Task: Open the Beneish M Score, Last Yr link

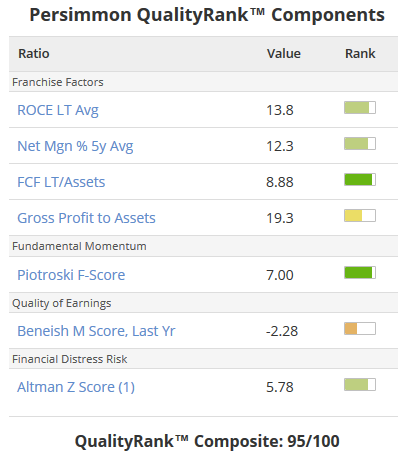Action: tap(96, 331)
